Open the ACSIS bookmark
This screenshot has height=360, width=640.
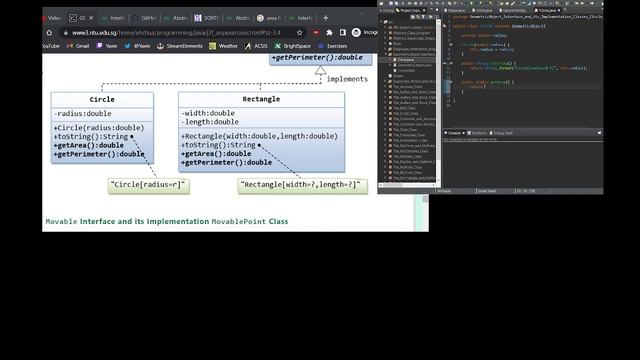256,46
